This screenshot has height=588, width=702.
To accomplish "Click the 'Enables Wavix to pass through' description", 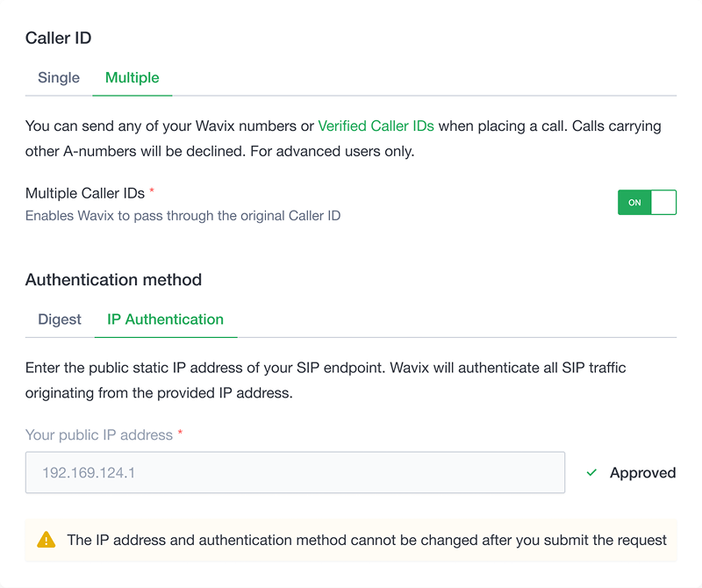I will coord(183,215).
